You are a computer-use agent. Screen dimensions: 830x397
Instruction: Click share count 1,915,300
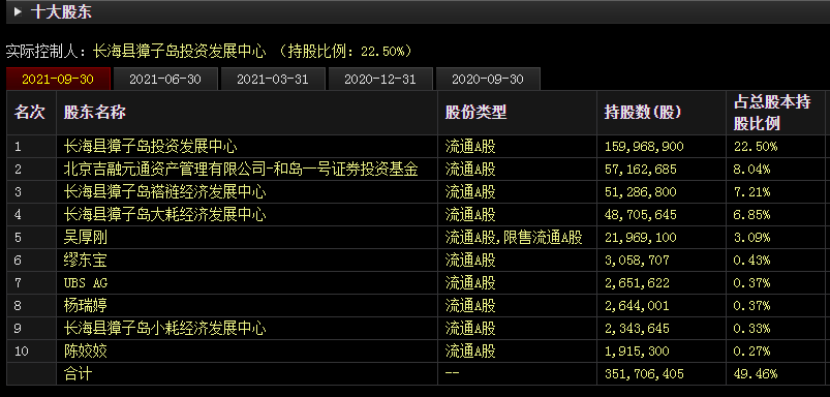[x=637, y=351]
